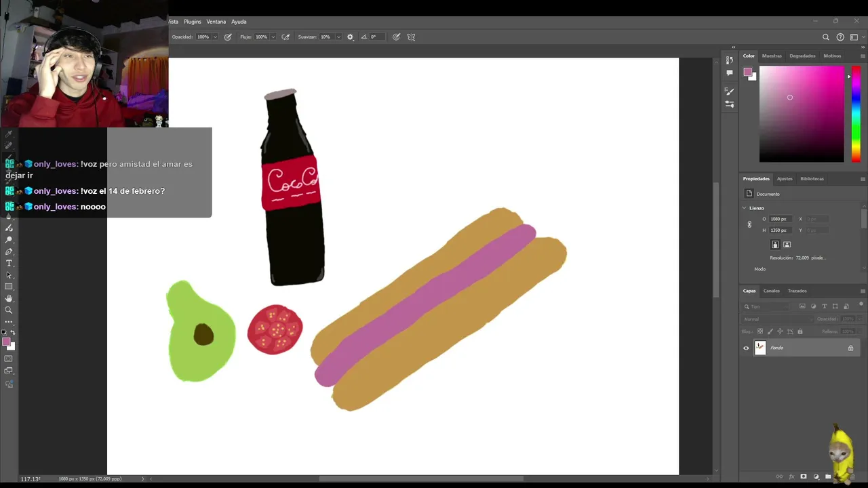Open the History panel icon
This screenshot has height=488, width=868.
pyautogui.click(x=730, y=60)
